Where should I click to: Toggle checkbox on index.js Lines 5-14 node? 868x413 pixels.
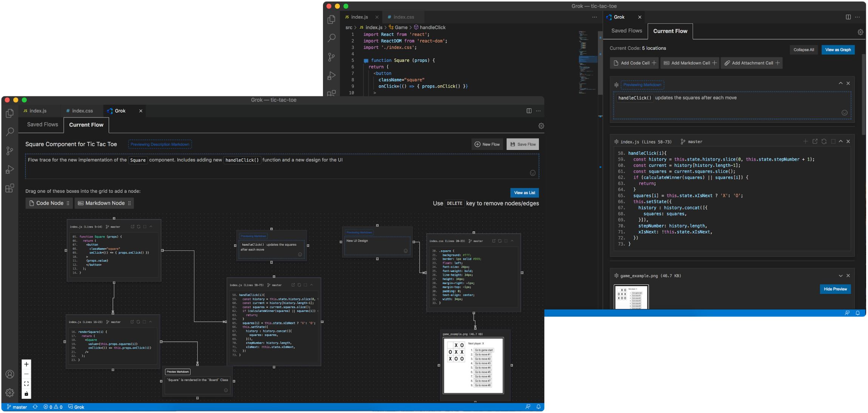[145, 227]
